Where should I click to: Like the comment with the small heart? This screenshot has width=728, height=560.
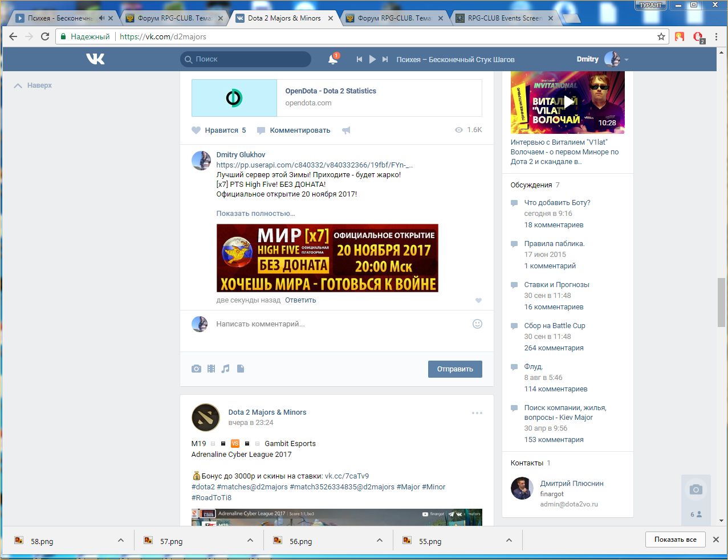coord(478,300)
